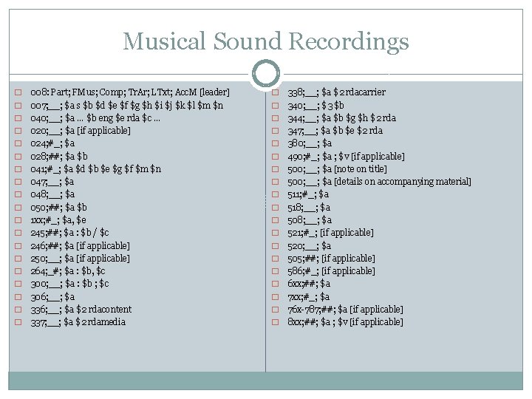Select the 041 line with $a $d $b $e

coord(95,169)
